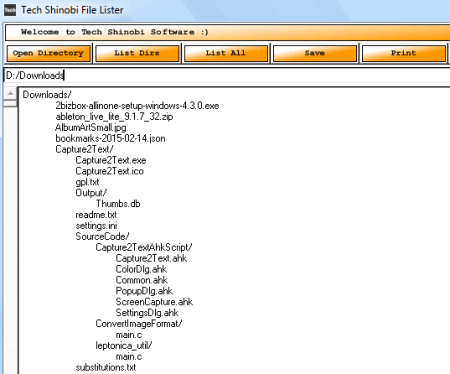This screenshot has height=374, width=450.
Task: Click the Welcome to Tech Shinobi Software banner
Action: click(x=227, y=32)
